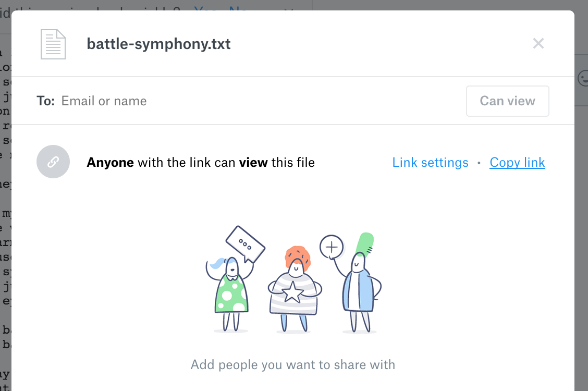Click the speech bubble in the illustration

point(246,244)
